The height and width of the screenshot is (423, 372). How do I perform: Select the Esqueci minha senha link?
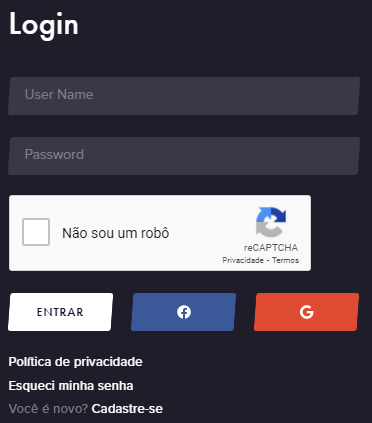click(71, 386)
